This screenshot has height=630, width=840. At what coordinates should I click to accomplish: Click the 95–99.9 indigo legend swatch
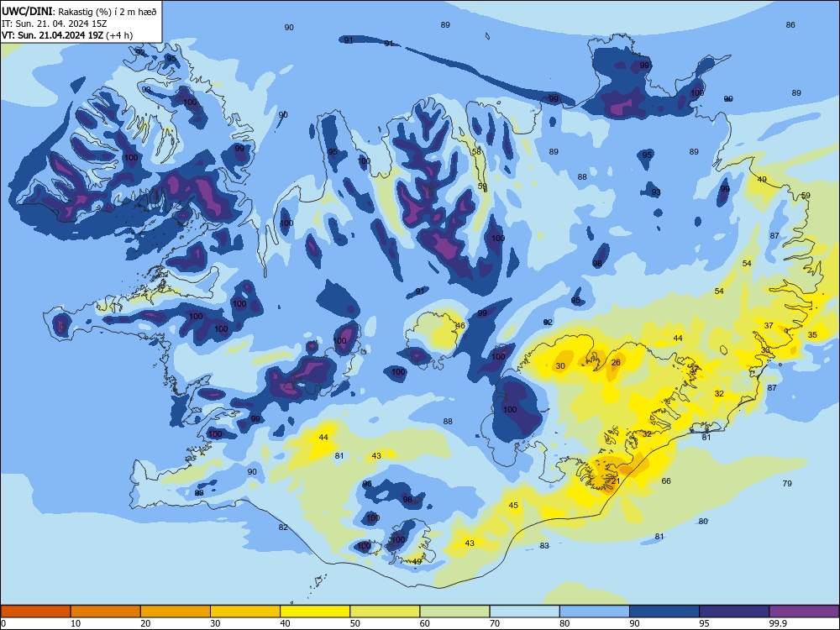tap(734, 612)
